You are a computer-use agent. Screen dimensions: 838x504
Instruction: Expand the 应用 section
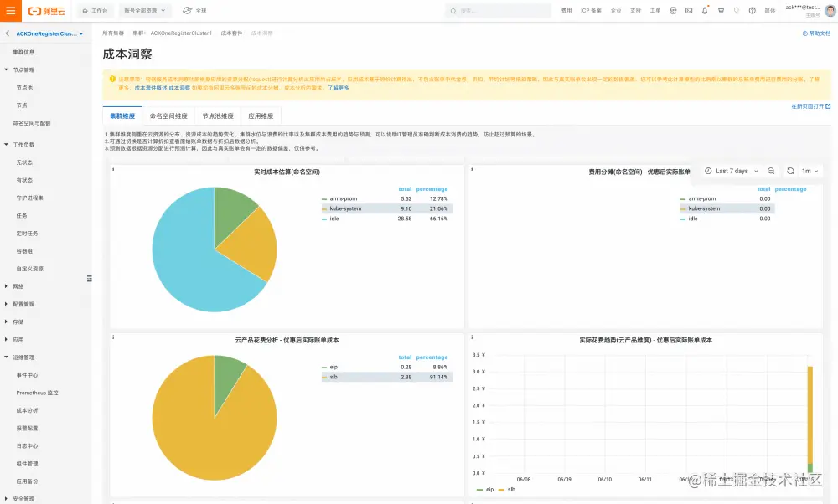(x=6, y=340)
